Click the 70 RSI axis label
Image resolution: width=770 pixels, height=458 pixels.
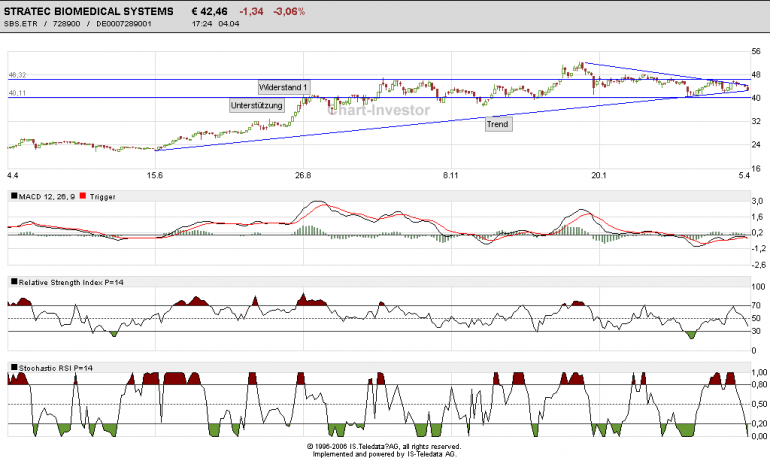[x=756, y=305]
